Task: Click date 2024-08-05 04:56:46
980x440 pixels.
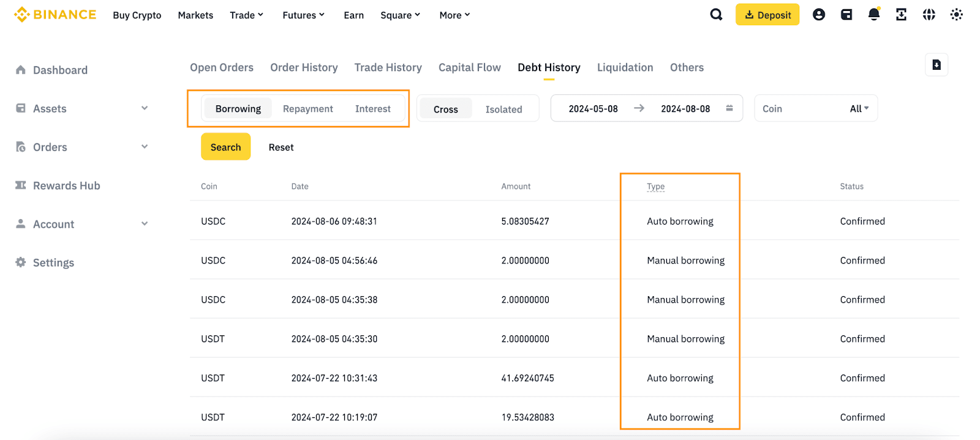Action: click(x=334, y=261)
